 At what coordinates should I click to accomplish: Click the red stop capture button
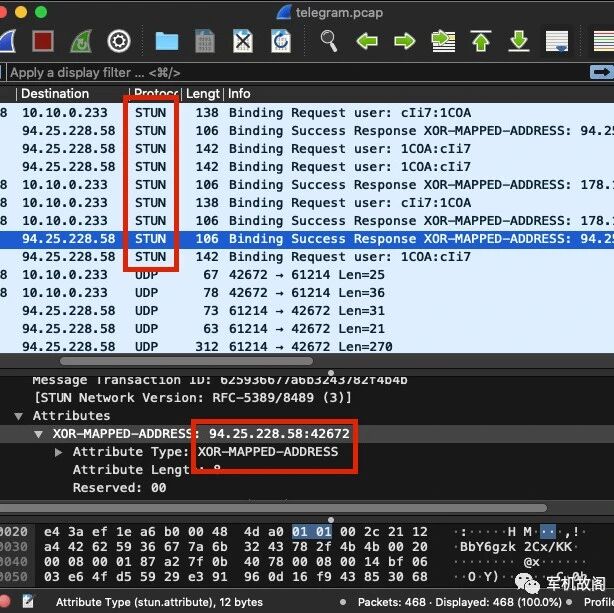click(x=43, y=41)
